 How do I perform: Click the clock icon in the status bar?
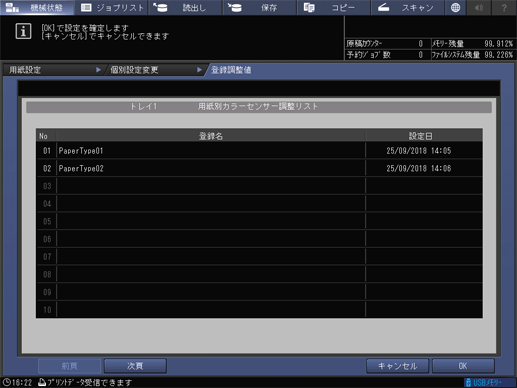coord(6,382)
